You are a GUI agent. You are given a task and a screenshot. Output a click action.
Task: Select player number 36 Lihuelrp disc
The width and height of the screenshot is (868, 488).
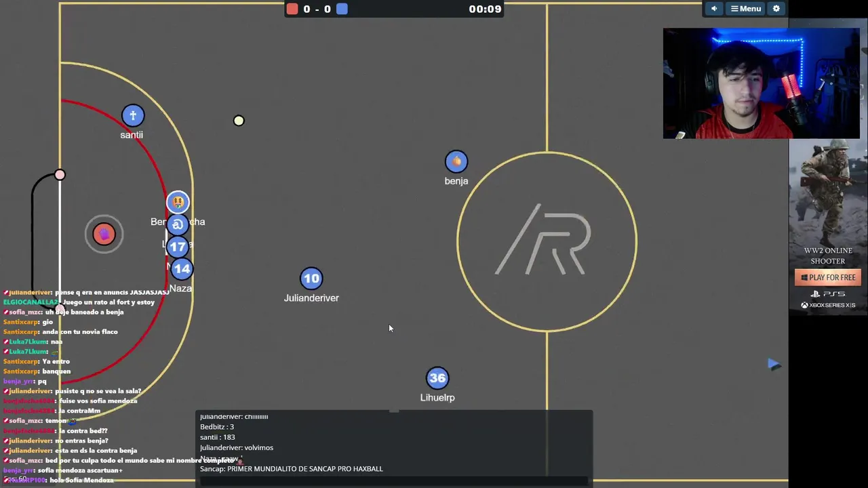(437, 378)
